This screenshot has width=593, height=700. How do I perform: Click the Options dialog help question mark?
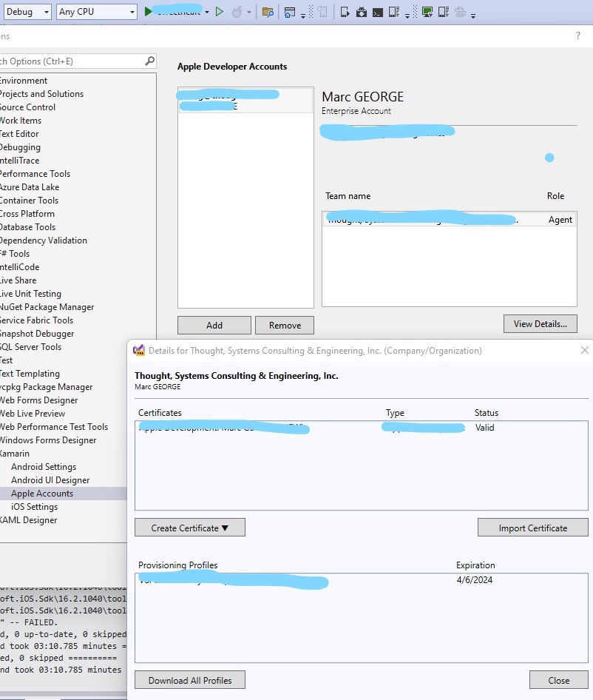578,36
